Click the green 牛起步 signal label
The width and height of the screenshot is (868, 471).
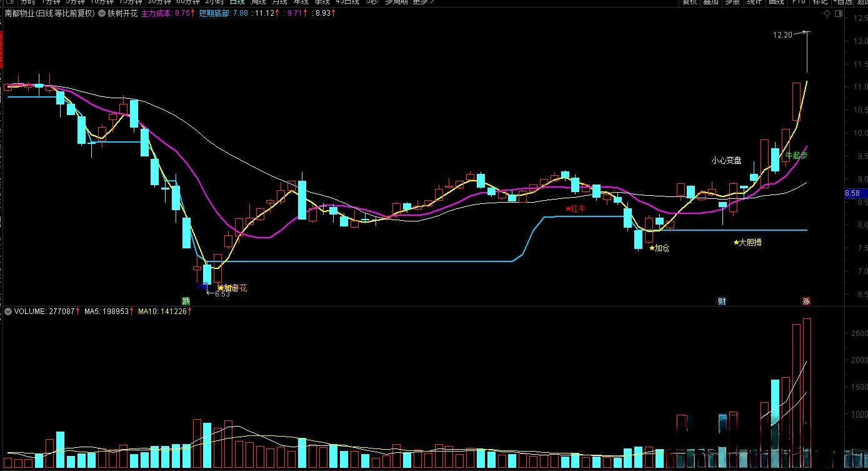coord(796,154)
